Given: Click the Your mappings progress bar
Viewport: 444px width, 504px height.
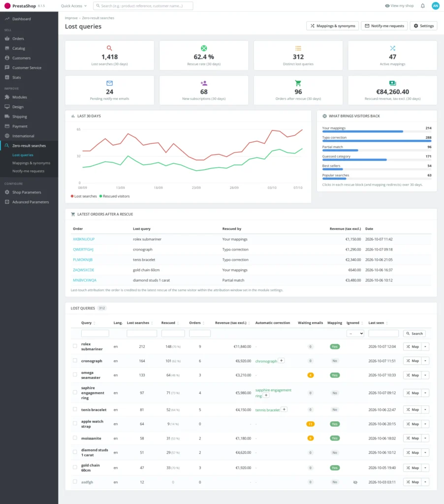Looking at the screenshot, I should point(377,131).
